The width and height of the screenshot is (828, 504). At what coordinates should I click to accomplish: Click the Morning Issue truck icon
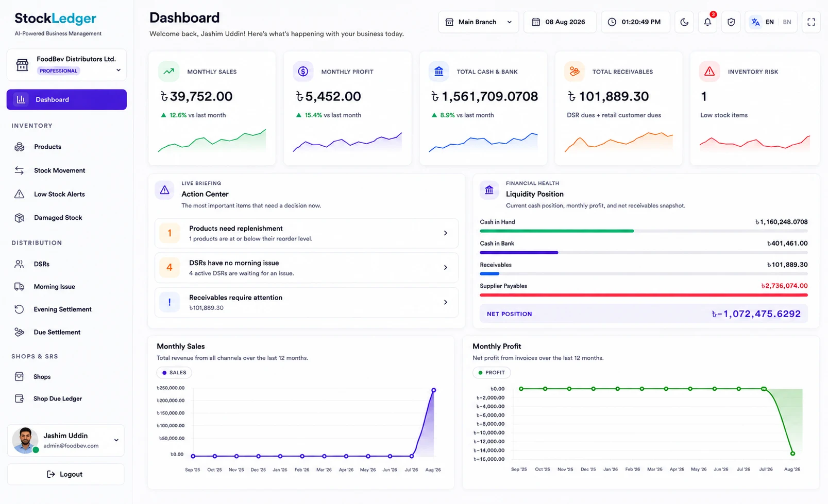[x=20, y=287]
